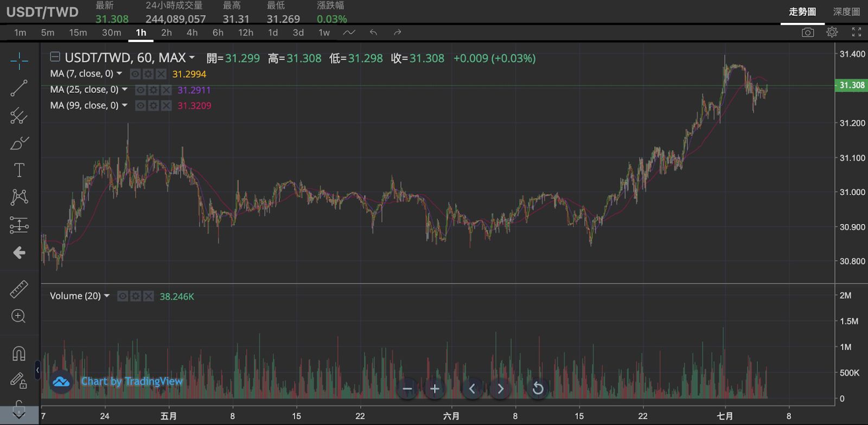Image resolution: width=868 pixels, height=425 pixels.
Task: Enter fullscreen chart mode
Action: pos(857,33)
